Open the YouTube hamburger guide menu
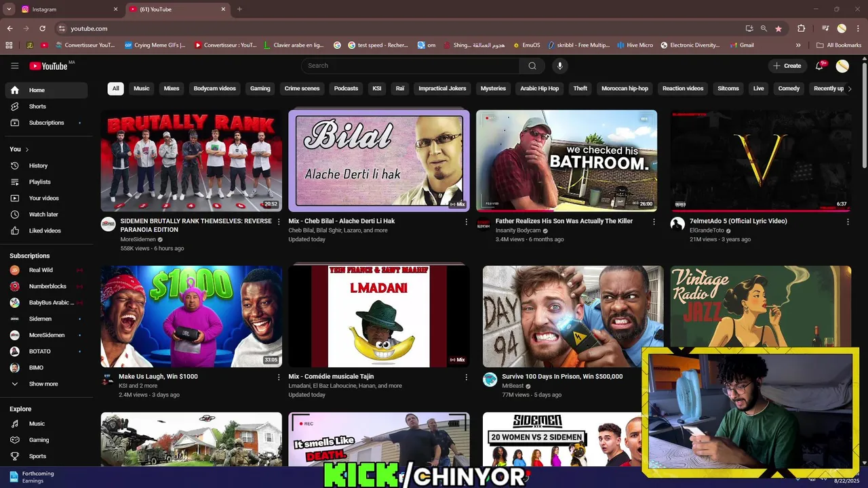868x488 pixels. [14, 66]
